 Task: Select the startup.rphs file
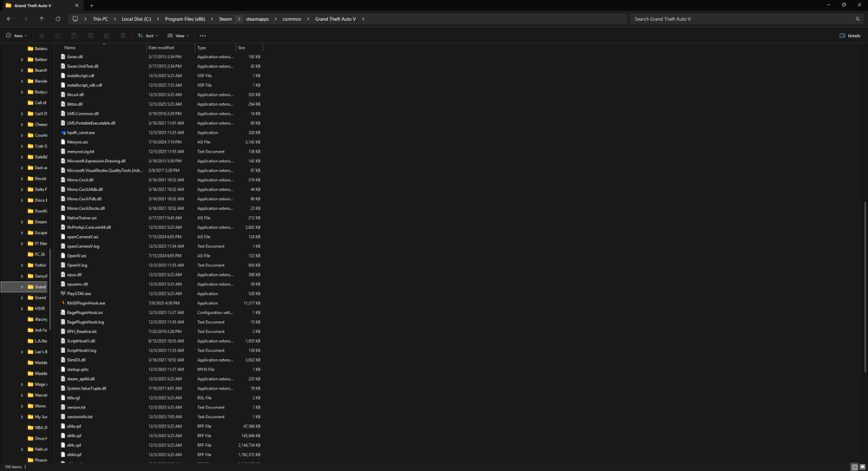[x=77, y=370]
